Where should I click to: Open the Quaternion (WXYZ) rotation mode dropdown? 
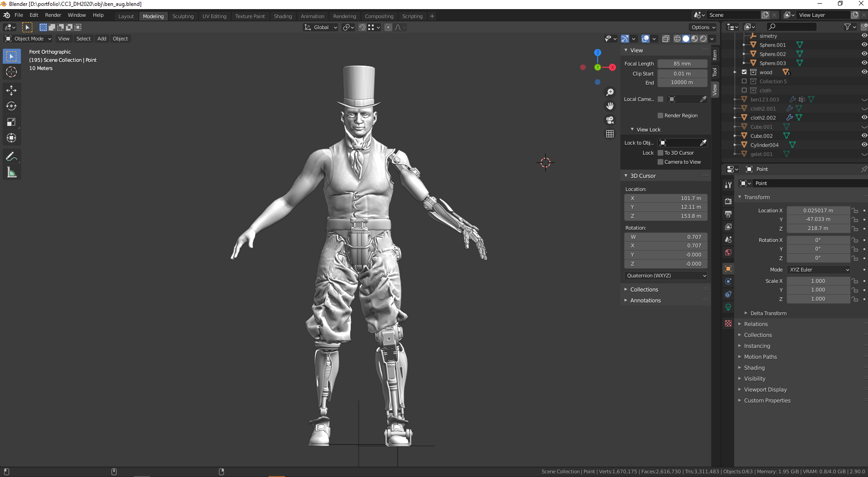click(666, 276)
